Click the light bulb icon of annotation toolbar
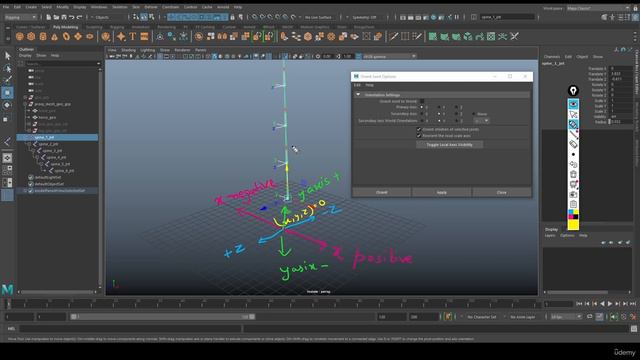Image resolution: width=640 pixels, height=360 pixels. coord(573,91)
